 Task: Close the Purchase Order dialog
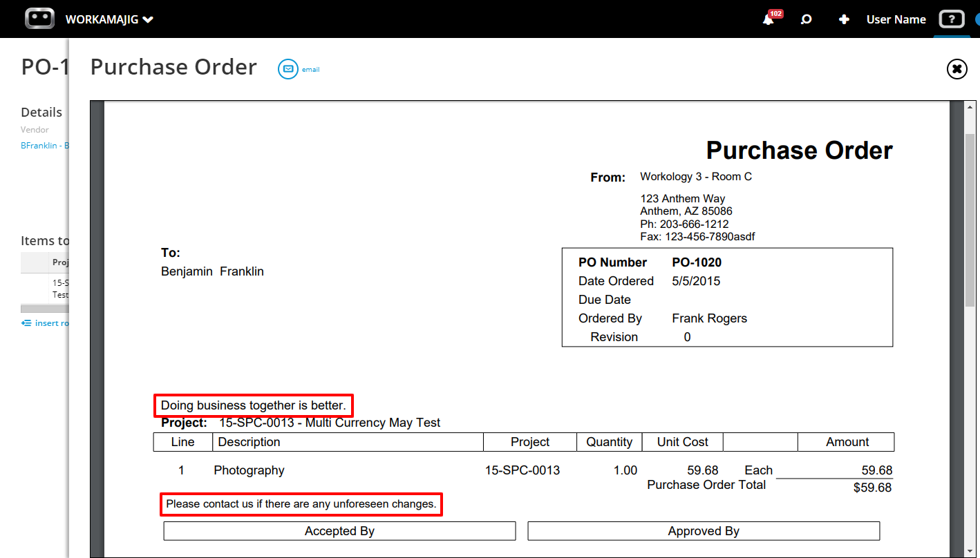957,69
